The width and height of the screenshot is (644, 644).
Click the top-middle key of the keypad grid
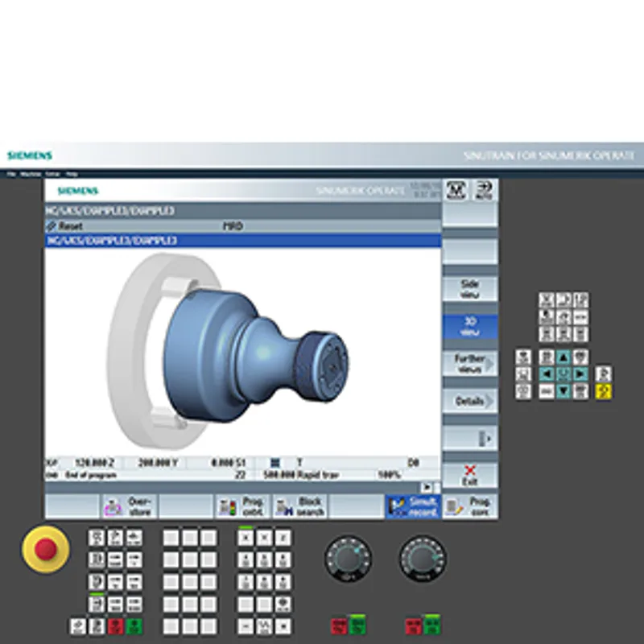[x=563, y=300]
